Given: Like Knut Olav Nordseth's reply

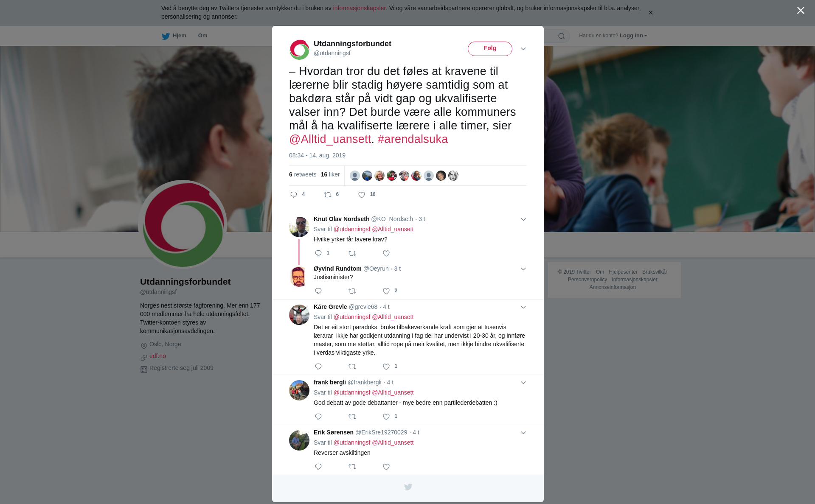Looking at the screenshot, I should 386,253.
